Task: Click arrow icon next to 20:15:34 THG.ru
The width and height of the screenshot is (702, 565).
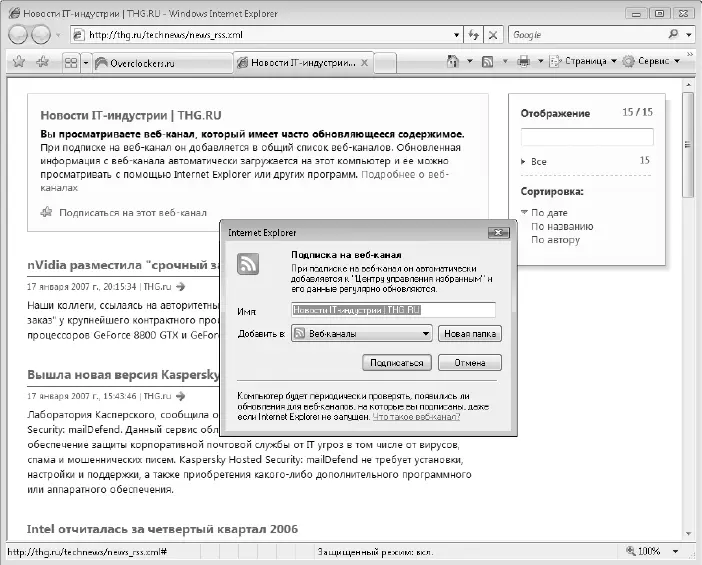Action: pyautogui.click(x=181, y=287)
